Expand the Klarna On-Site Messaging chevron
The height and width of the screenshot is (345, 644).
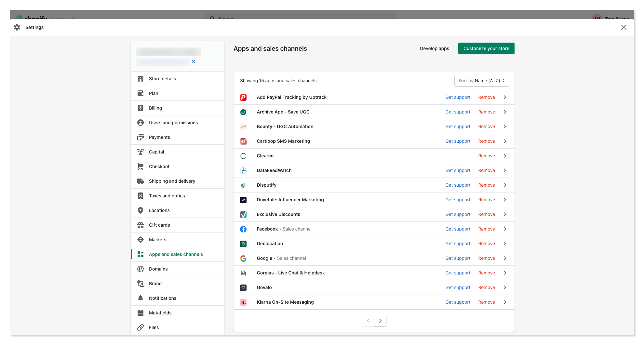point(505,302)
